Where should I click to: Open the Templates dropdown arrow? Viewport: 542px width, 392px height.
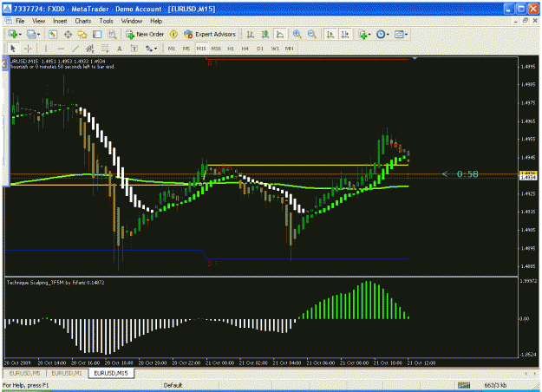pos(406,35)
